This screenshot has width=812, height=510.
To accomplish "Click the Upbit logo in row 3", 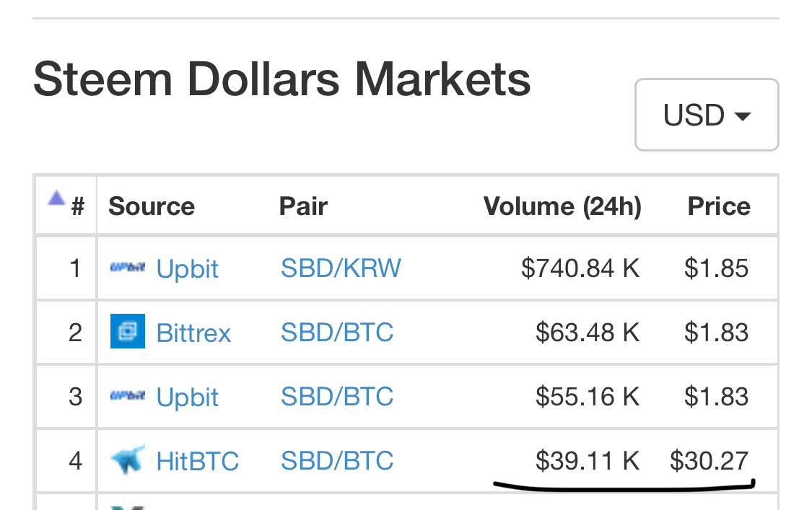I will [x=127, y=395].
